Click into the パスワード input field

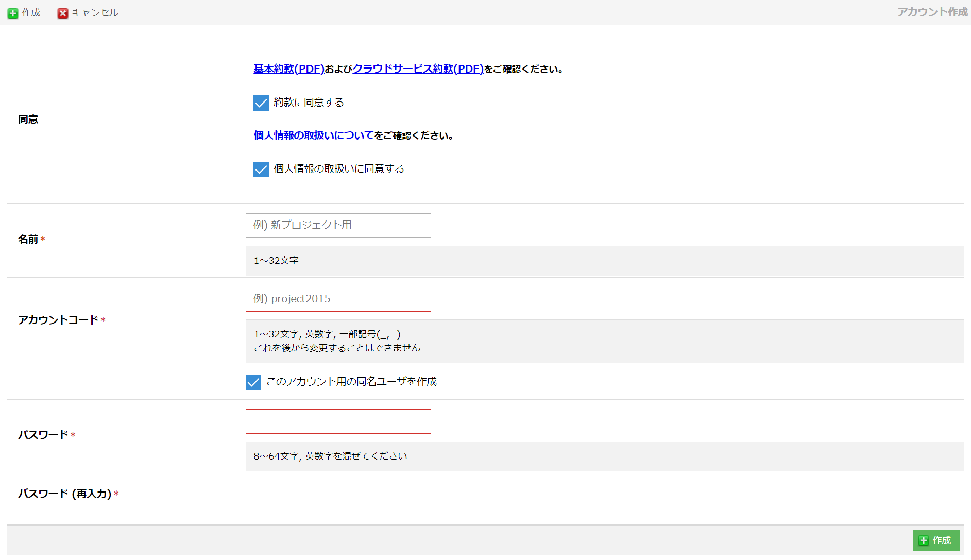(338, 421)
